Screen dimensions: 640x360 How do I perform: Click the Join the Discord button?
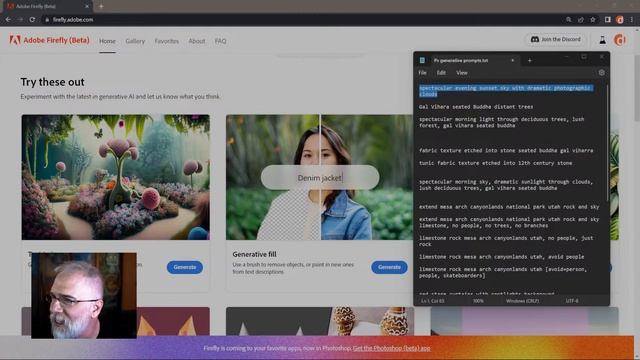tap(555, 40)
